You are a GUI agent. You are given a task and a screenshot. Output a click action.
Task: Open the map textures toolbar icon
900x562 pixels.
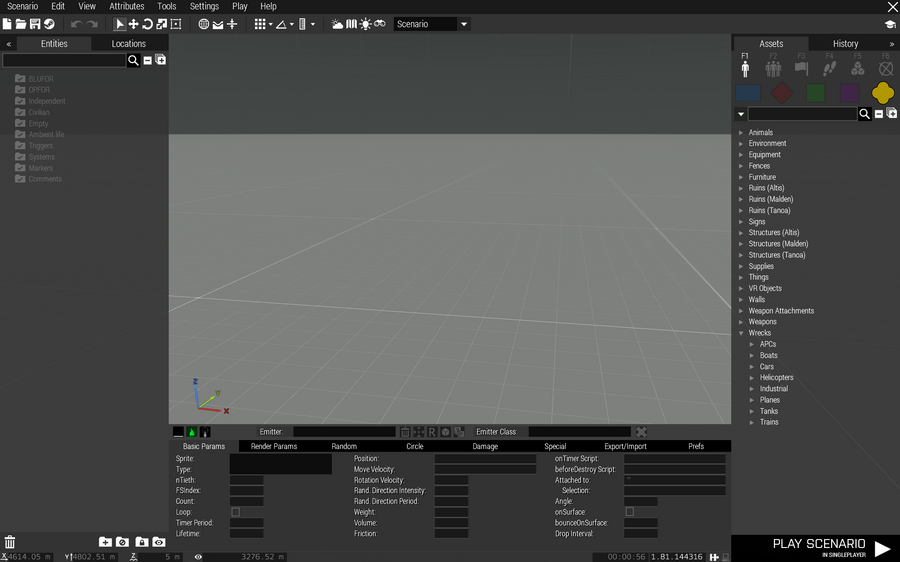[351, 24]
